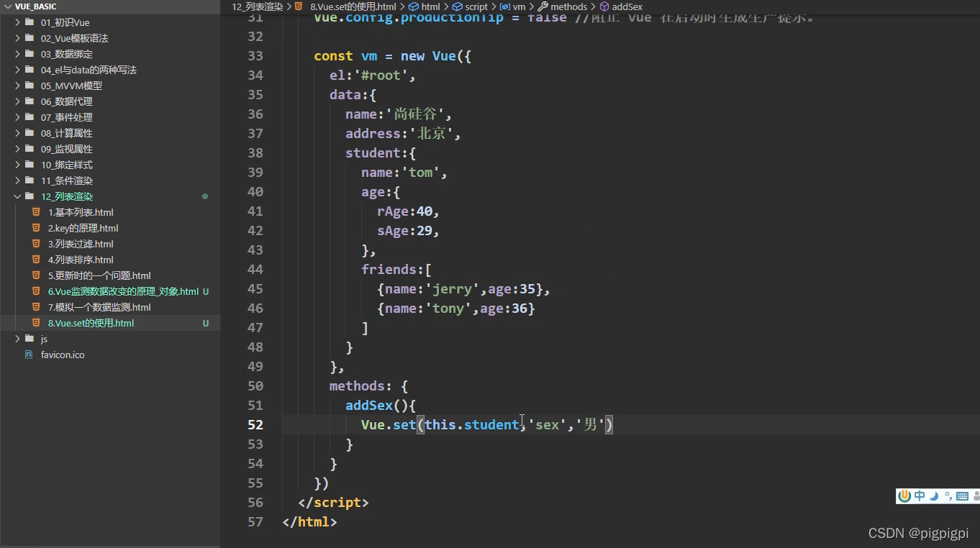Viewport: 980px width, 548px height.
Task: Click 'rAge:40,' on line 41
Action: (408, 211)
